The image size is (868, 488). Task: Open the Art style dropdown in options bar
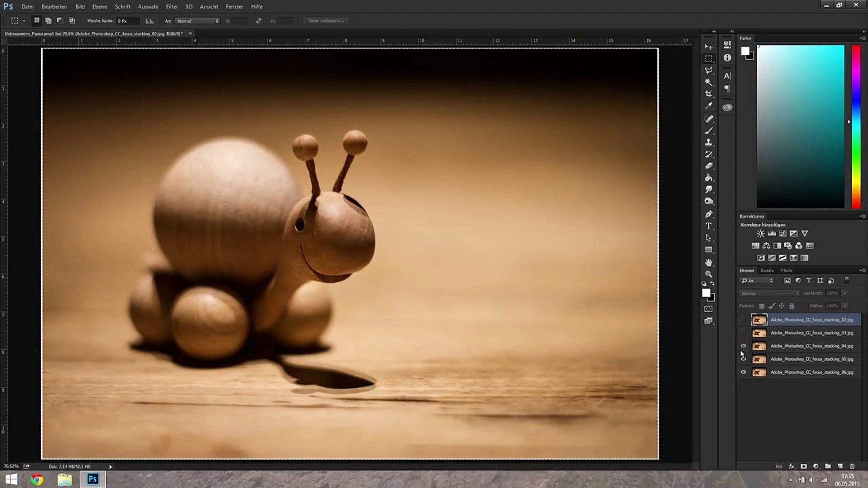tap(198, 21)
